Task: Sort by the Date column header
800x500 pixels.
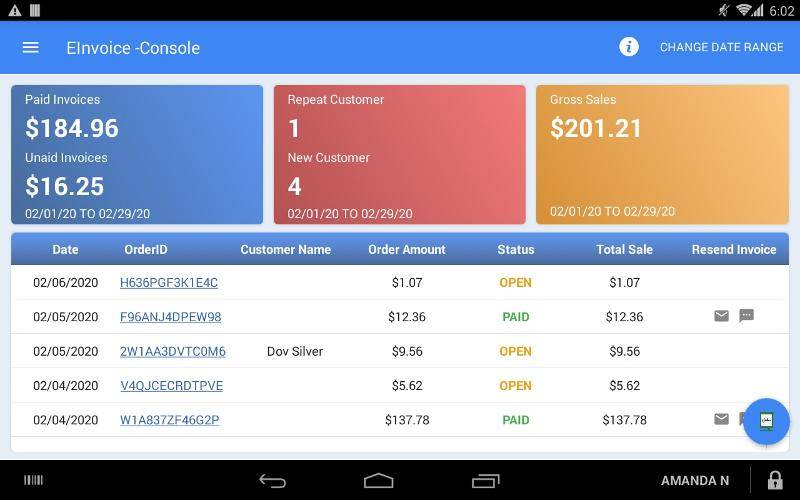Action: (x=65, y=249)
